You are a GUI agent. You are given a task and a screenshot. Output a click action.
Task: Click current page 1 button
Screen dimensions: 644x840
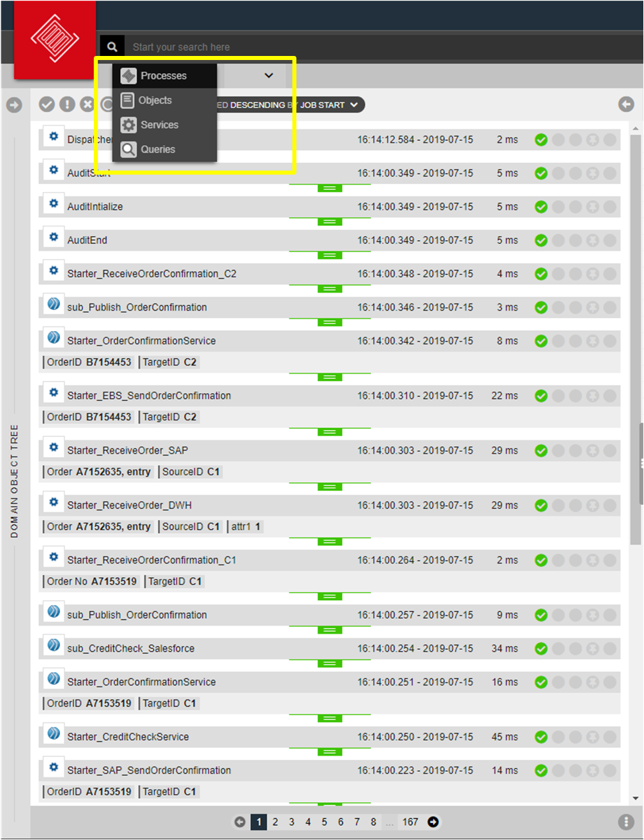pos(259,822)
